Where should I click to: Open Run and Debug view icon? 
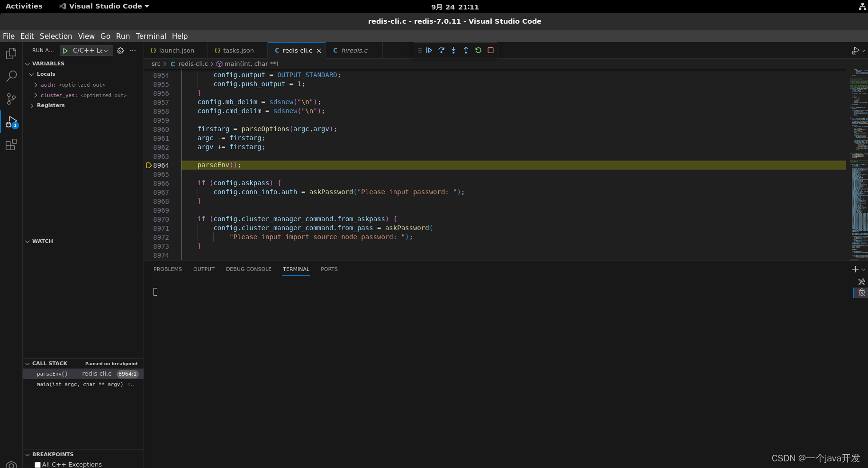pyautogui.click(x=11, y=122)
